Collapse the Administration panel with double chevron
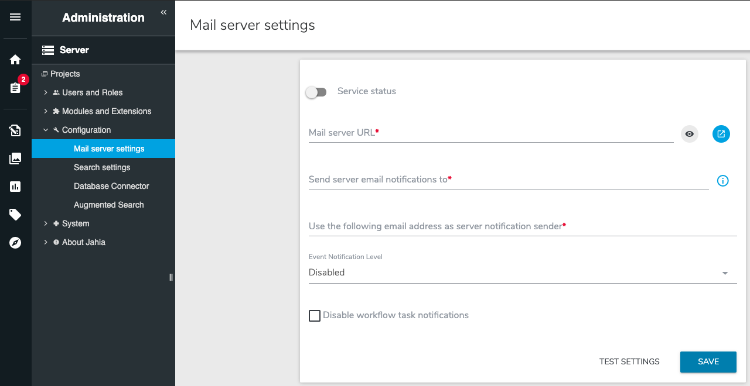The height and width of the screenshot is (386, 750). pyautogui.click(x=164, y=12)
